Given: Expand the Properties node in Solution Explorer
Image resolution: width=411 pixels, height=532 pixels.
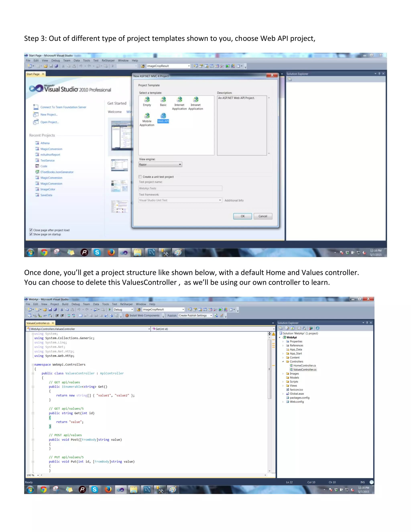Looking at the screenshot, I should point(283,341).
